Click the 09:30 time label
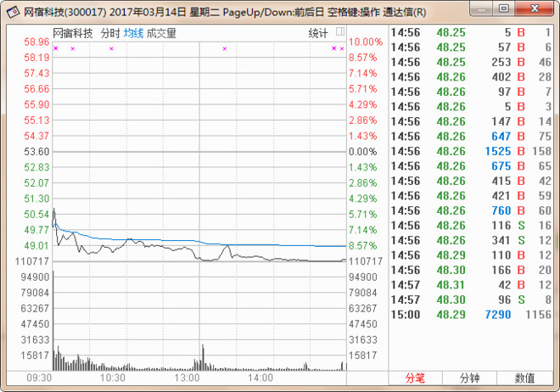 (x=39, y=378)
